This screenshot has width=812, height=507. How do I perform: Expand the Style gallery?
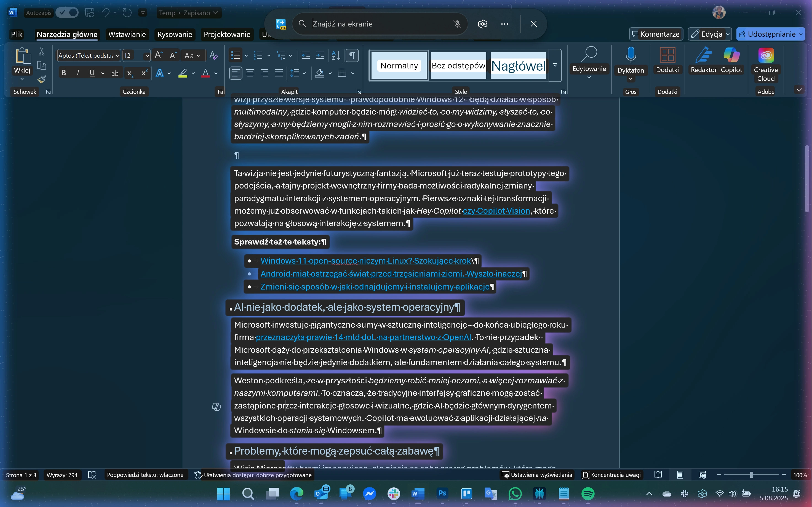(x=555, y=65)
